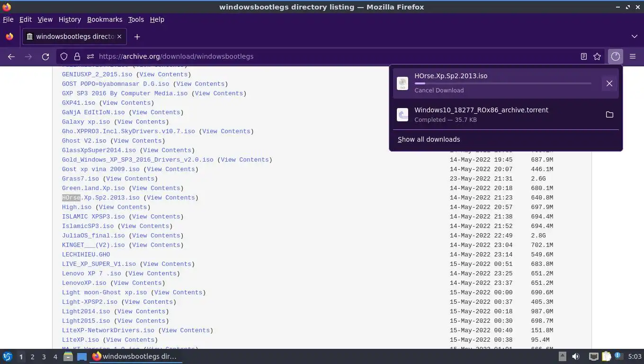The width and height of the screenshot is (644, 364).
Task: Open the File menu
Action: (x=8, y=19)
